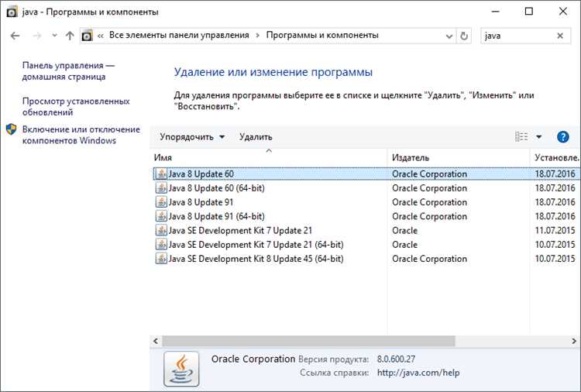Image resolution: width=581 pixels, height=392 pixels.
Task: Click the shield icon beside Windows components
Action: coord(12,129)
